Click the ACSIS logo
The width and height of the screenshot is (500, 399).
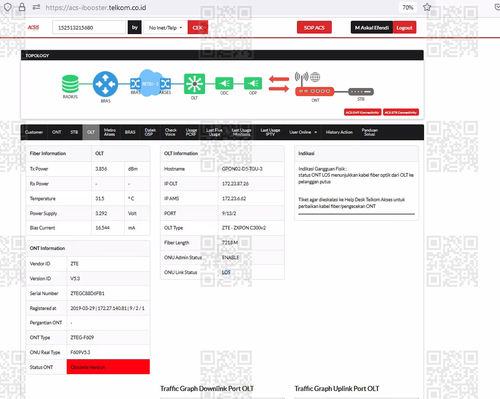(33, 27)
